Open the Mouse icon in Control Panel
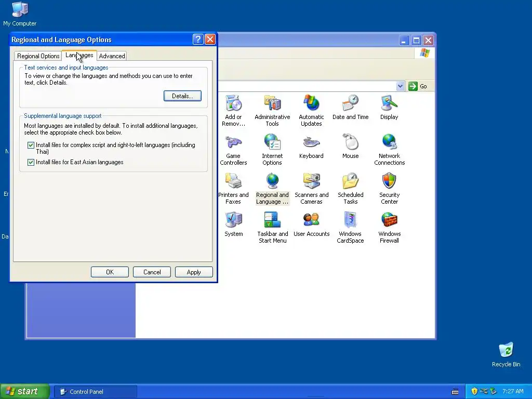Screen dimensions: 532x399 click(x=350, y=146)
